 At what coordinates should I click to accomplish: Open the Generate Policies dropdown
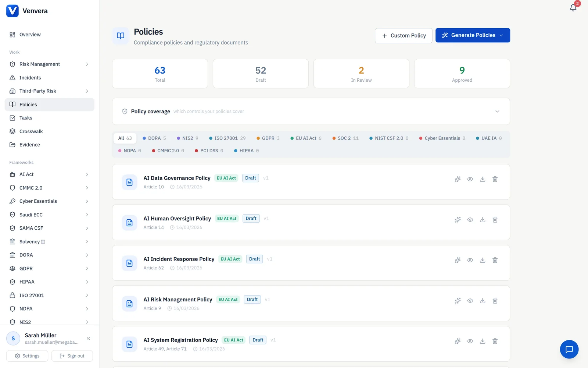click(473, 35)
